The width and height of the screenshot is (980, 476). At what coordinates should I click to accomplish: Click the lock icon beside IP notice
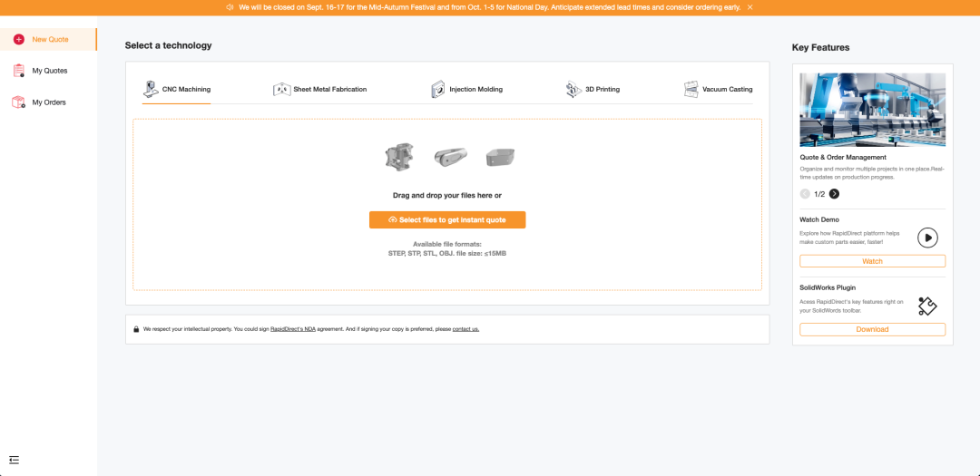(136, 328)
